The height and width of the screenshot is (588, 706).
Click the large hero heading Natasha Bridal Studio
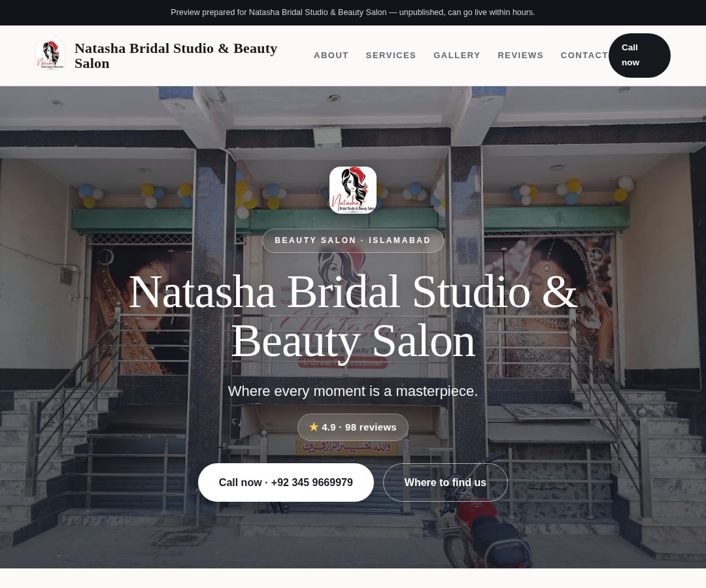coord(353,316)
